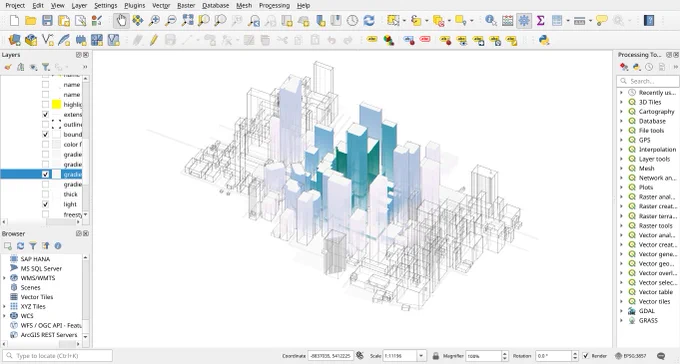
Task: Click the EPSG:3857 CRS button
Action: pyautogui.click(x=632, y=356)
